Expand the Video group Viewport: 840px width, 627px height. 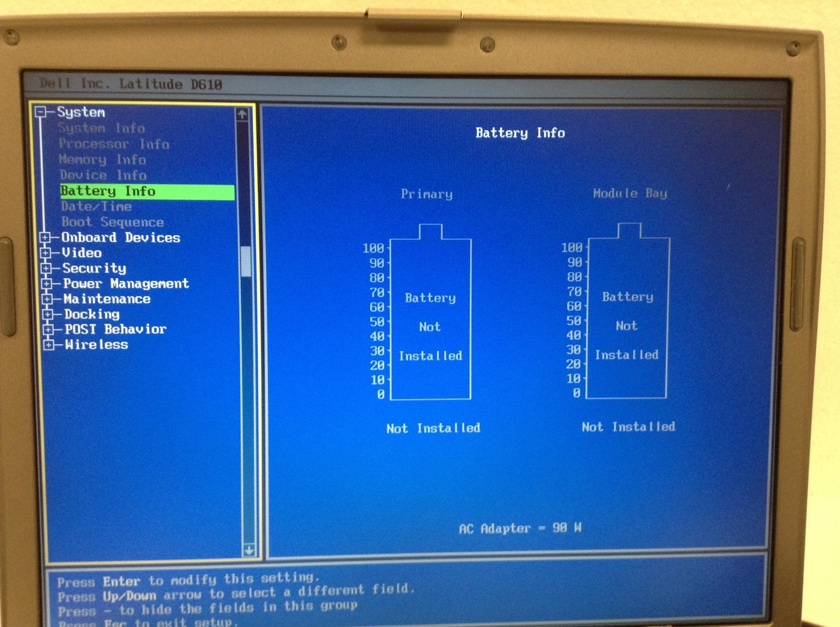[x=46, y=253]
